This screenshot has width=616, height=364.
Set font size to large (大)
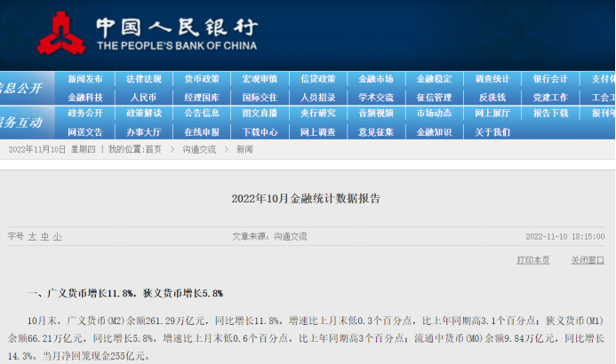click(32, 237)
